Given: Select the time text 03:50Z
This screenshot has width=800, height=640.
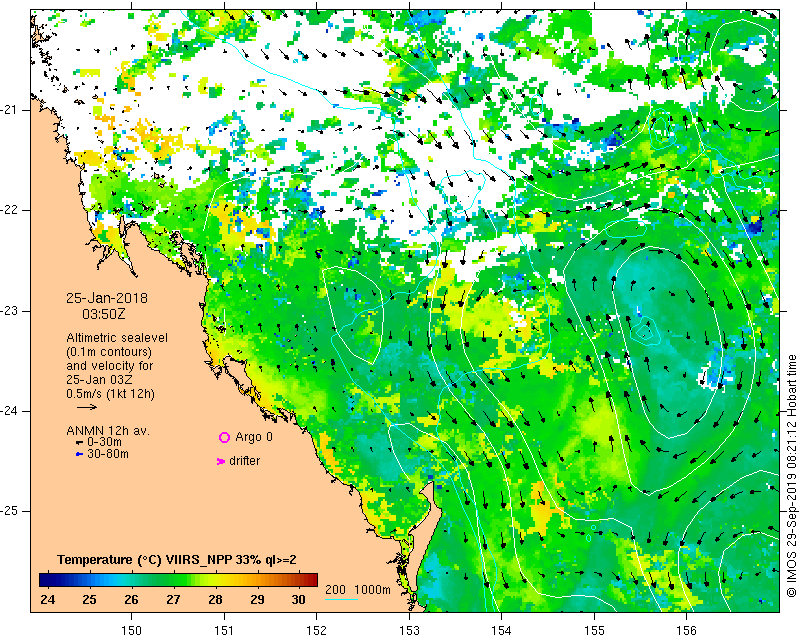Looking at the screenshot, I should [104, 314].
